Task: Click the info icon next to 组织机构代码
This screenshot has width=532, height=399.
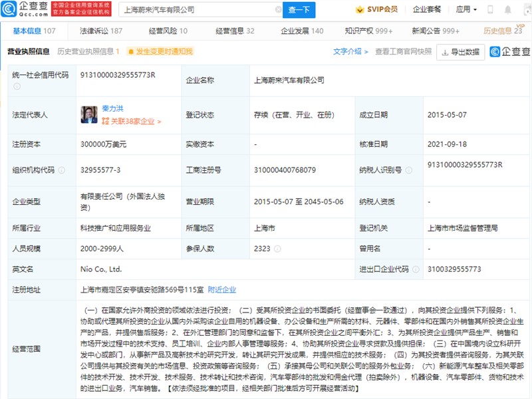Action: [x=62, y=170]
